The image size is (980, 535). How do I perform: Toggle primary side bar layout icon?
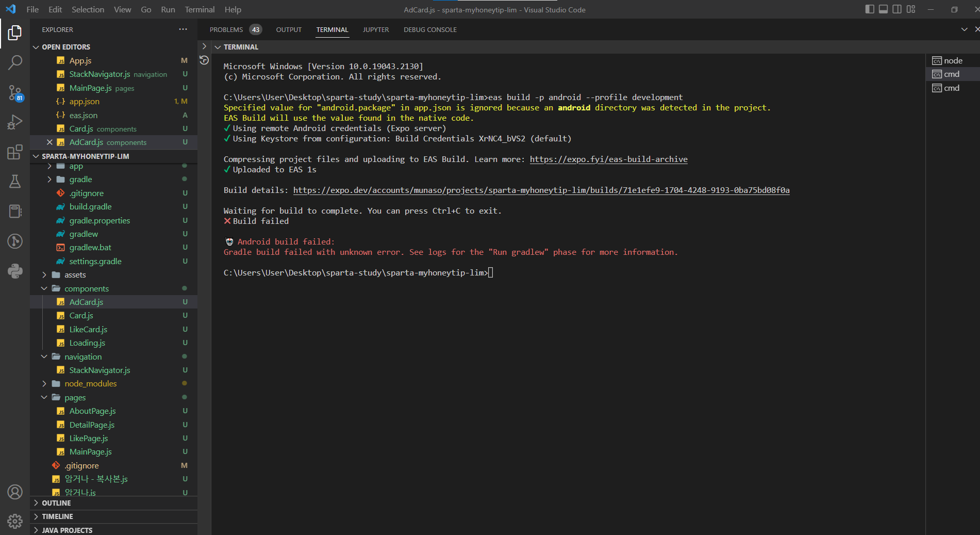click(870, 9)
